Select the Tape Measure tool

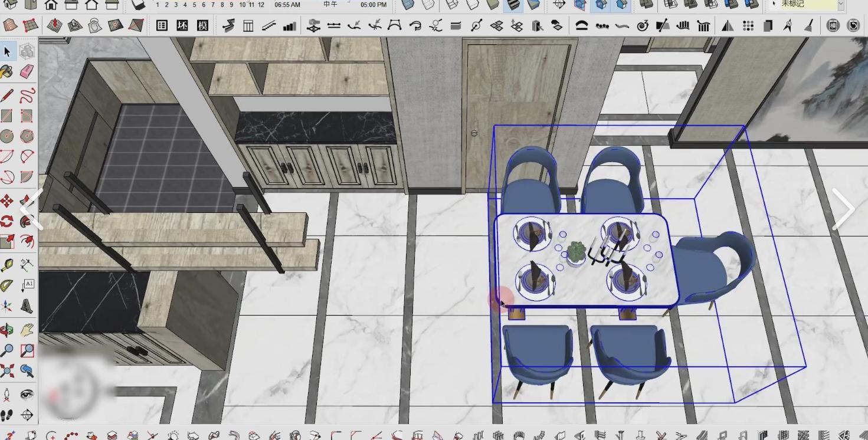[x=7, y=265]
